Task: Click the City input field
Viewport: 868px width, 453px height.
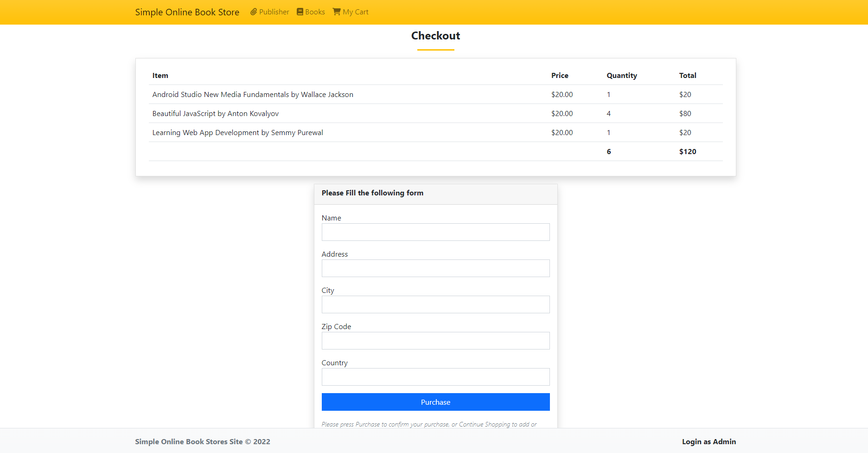Action: [435, 304]
